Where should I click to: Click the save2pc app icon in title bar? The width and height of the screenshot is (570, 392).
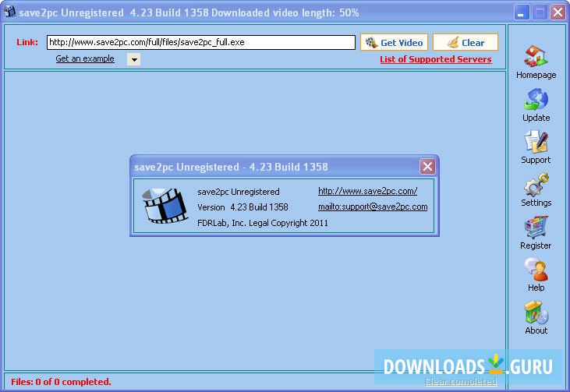coord(9,11)
